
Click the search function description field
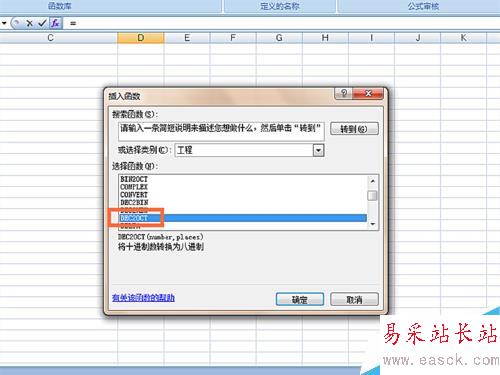pyautogui.click(x=221, y=131)
